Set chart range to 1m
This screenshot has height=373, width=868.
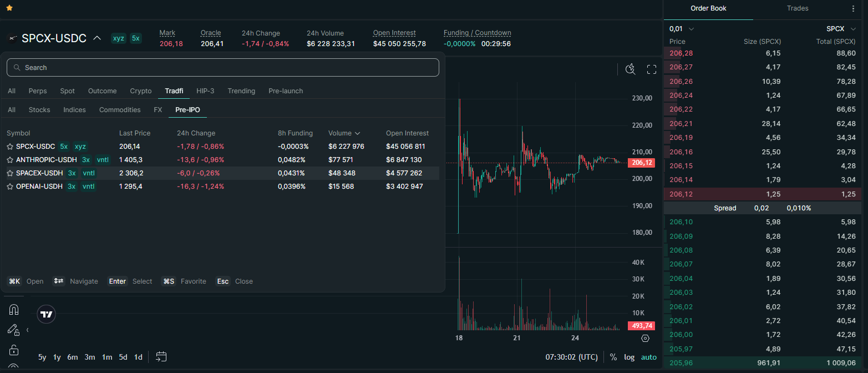pyautogui.click(x=107, y=357)
